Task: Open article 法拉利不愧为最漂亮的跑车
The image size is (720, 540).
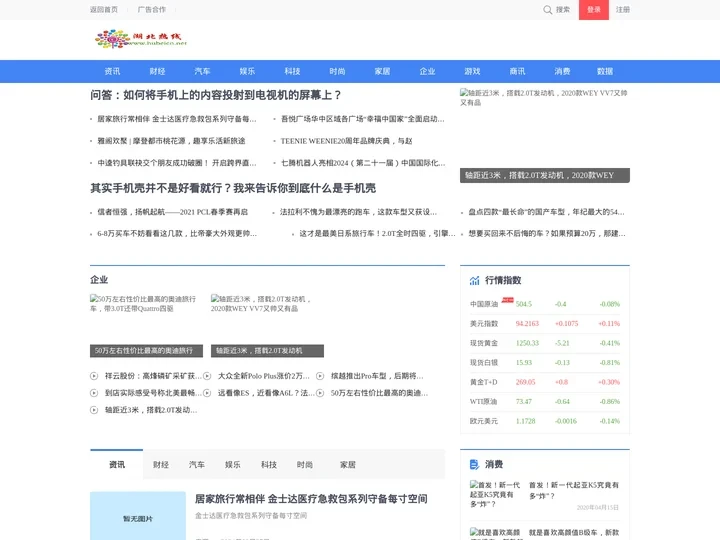Action: 359,212
